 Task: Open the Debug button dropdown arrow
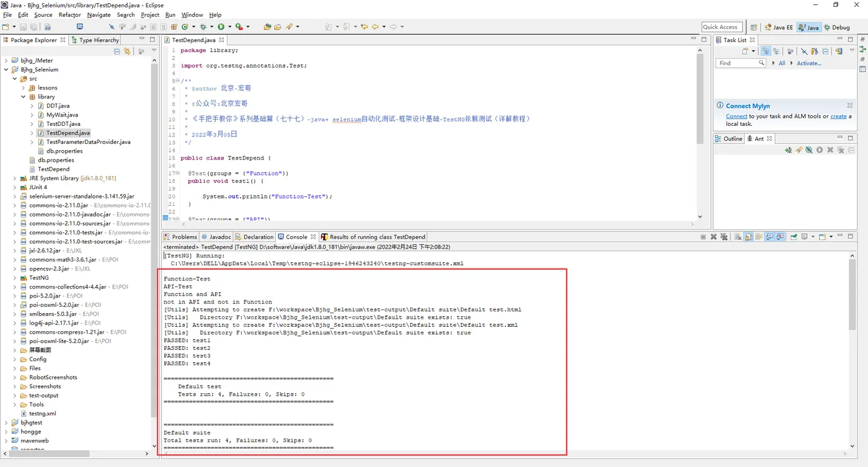tap(211, 27)
